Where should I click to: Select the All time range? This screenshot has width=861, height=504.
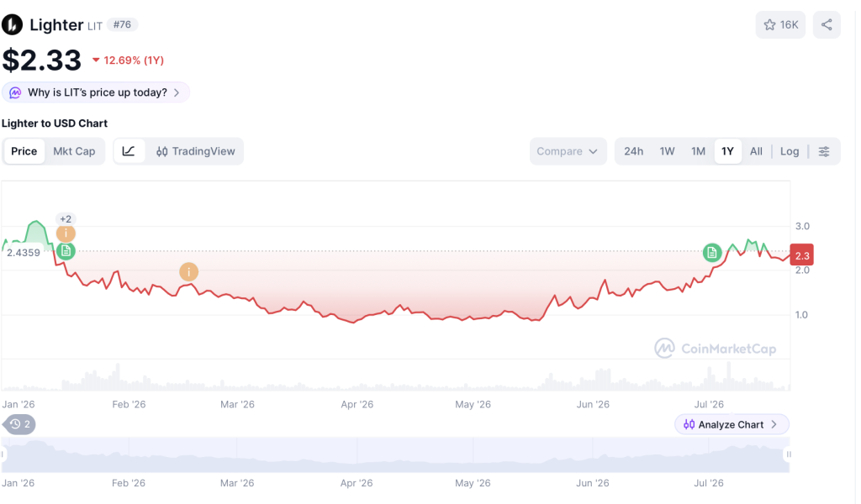pos(756,151)
